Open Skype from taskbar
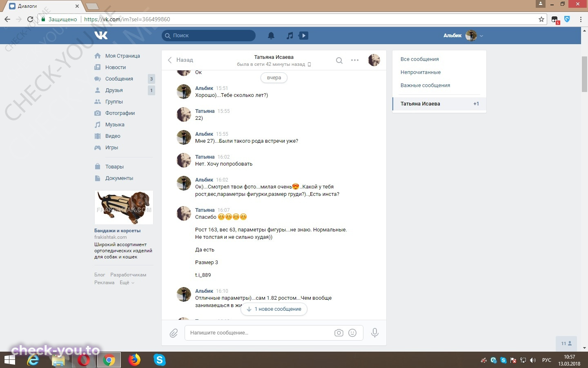 (x=159, y=360)
